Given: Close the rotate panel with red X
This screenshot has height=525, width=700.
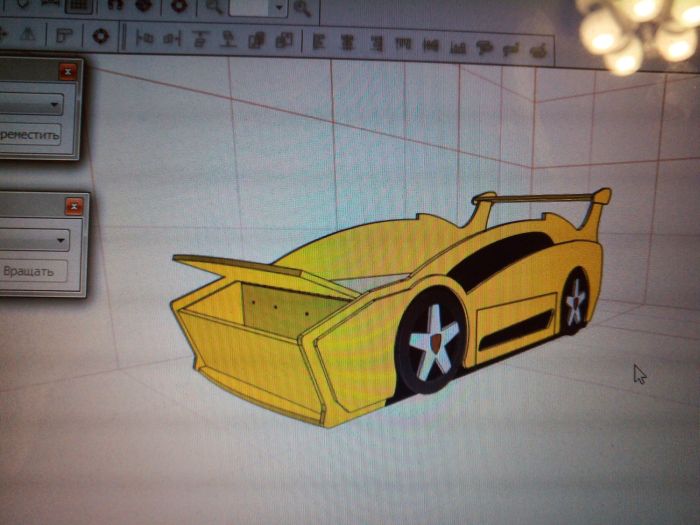Looking at the screenshot, I should tap(74, 206).
